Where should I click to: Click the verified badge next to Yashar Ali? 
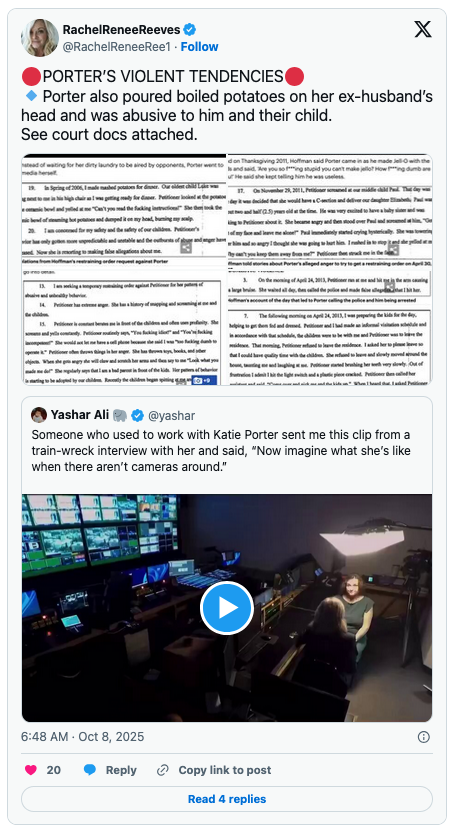click(137, 415)
